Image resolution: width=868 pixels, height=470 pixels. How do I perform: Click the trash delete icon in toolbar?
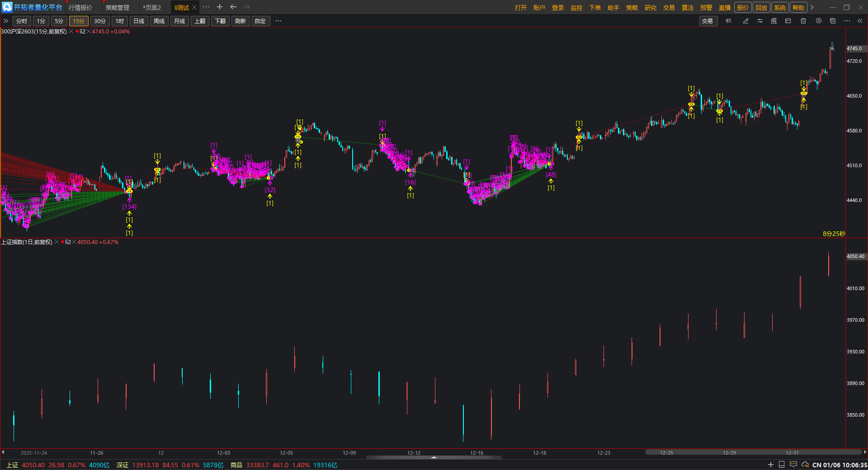[803, 21]
